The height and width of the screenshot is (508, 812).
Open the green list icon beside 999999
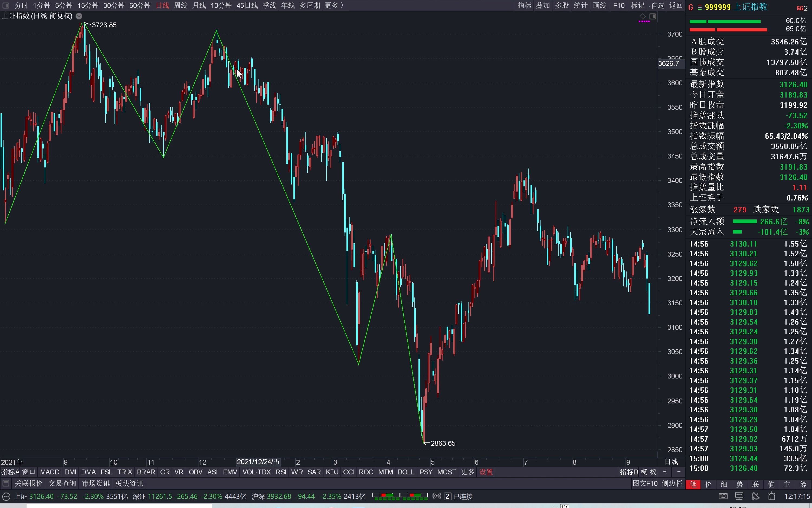700,7
